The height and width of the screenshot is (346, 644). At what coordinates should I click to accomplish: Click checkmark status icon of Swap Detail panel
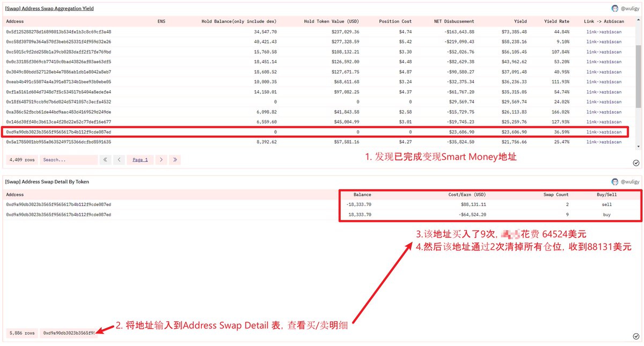pyautogui.click(x=636, y=336)
